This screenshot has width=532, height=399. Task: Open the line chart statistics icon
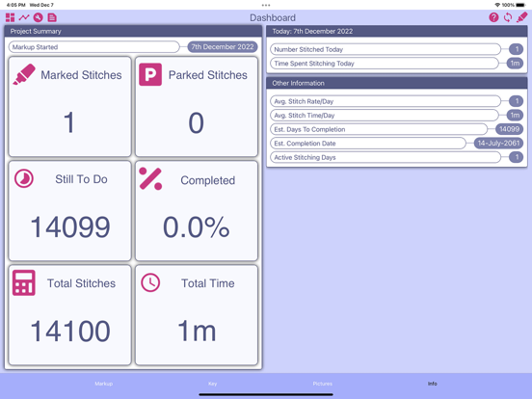point(24,17)
